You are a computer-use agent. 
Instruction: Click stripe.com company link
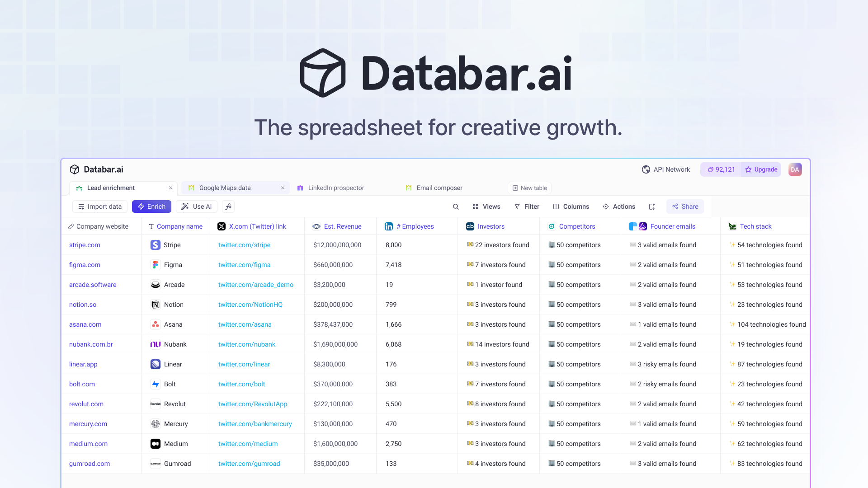click(x=84, y=245)
